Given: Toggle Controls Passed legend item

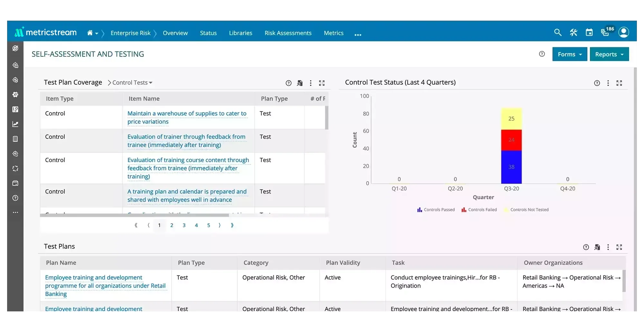Looking at the screenshot, I should [x=436, y=210].
